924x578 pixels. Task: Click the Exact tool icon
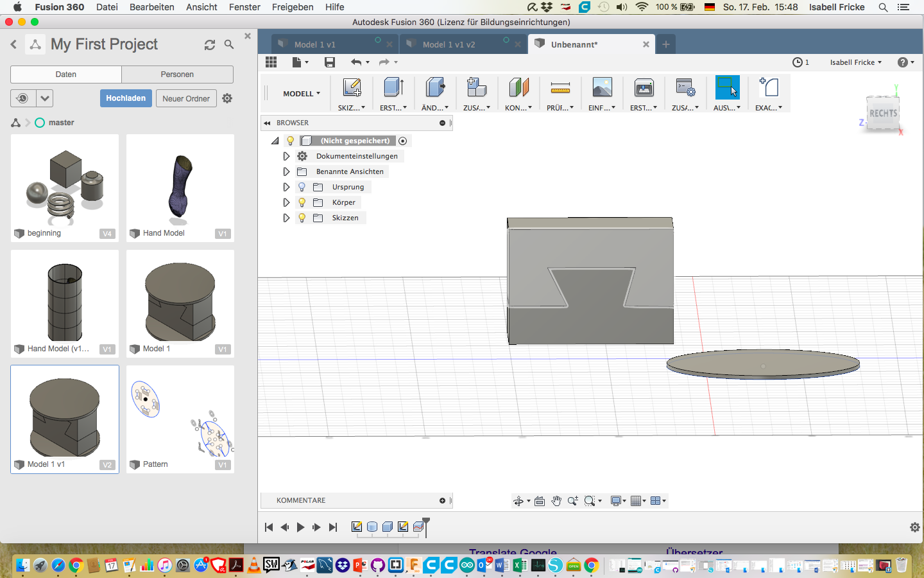(x=769, y=88)
